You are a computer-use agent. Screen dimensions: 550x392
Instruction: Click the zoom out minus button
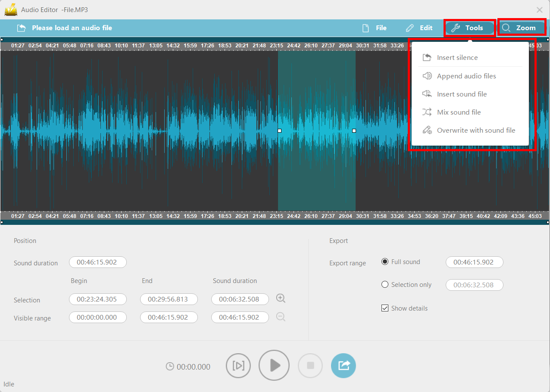281,317
